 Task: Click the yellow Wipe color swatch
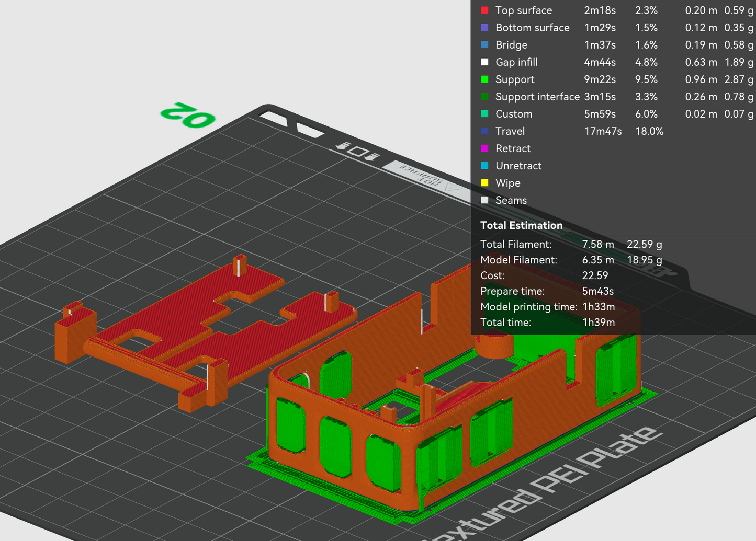click(x=484, y=182)
